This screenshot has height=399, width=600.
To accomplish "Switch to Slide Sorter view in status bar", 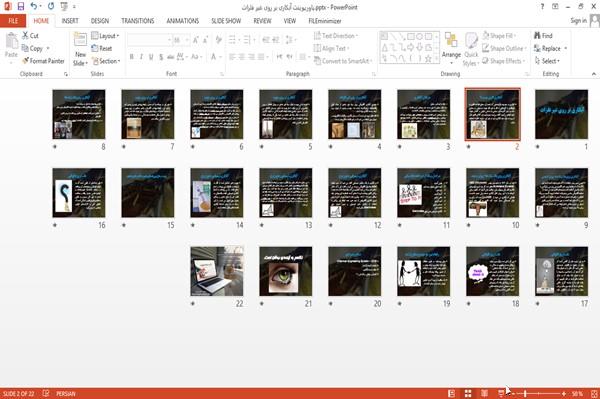I will pos(468,393).
